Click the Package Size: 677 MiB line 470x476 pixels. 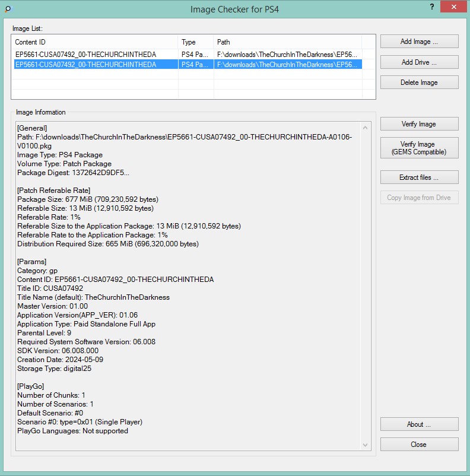pos(88,199)
